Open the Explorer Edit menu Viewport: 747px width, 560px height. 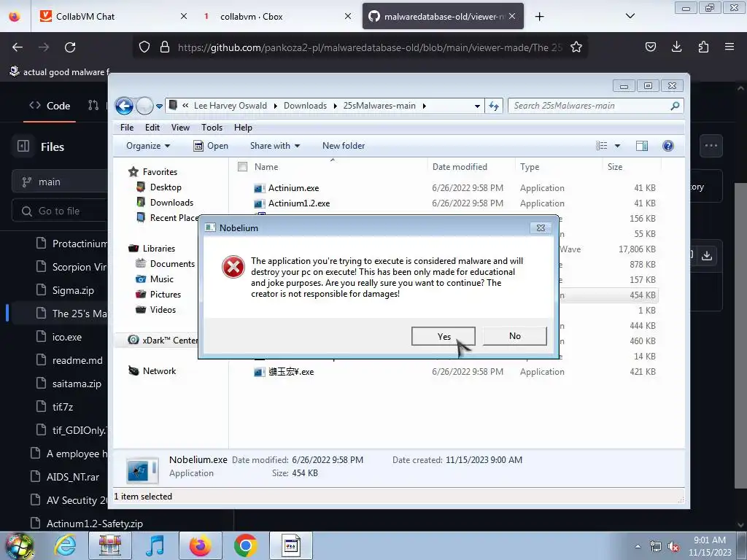(152, 128)
